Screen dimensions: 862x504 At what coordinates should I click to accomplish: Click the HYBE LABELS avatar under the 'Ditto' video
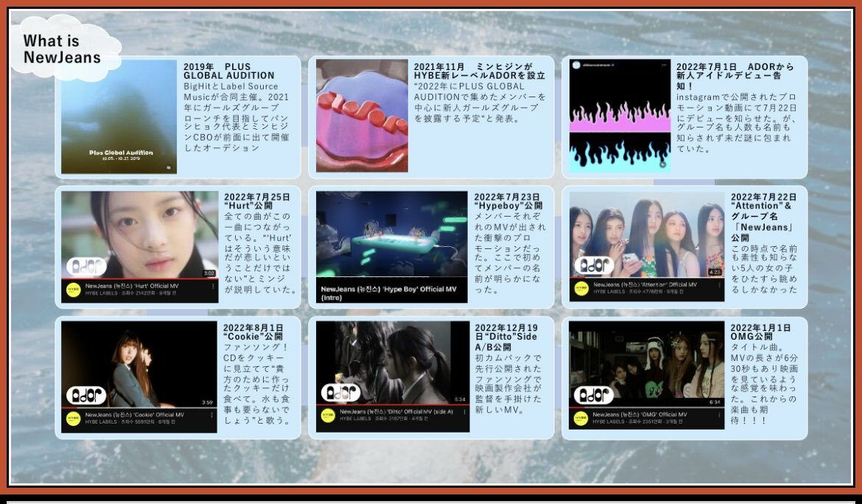(x=328, y=416)
